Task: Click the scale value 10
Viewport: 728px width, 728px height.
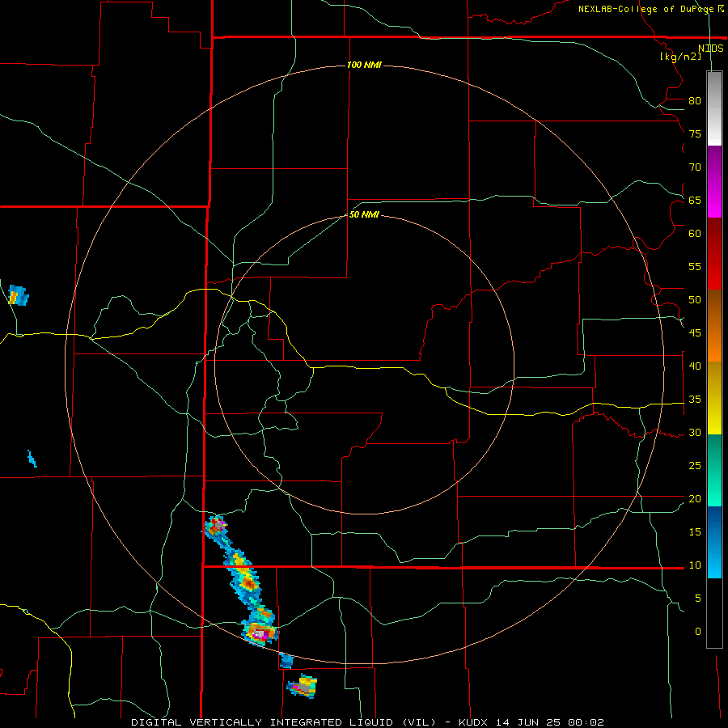Action: coord(695,565)
